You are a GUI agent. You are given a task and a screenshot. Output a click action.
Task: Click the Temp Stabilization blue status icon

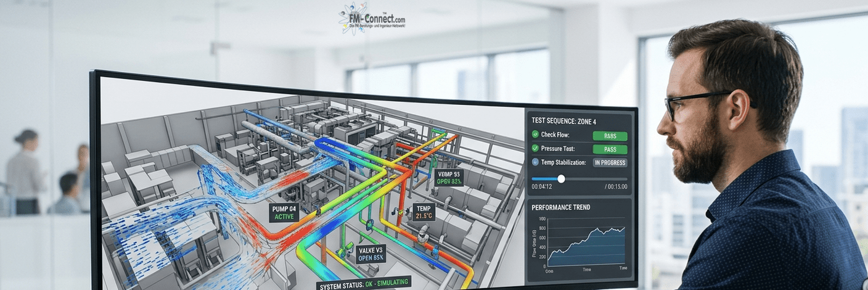point(535,162)
